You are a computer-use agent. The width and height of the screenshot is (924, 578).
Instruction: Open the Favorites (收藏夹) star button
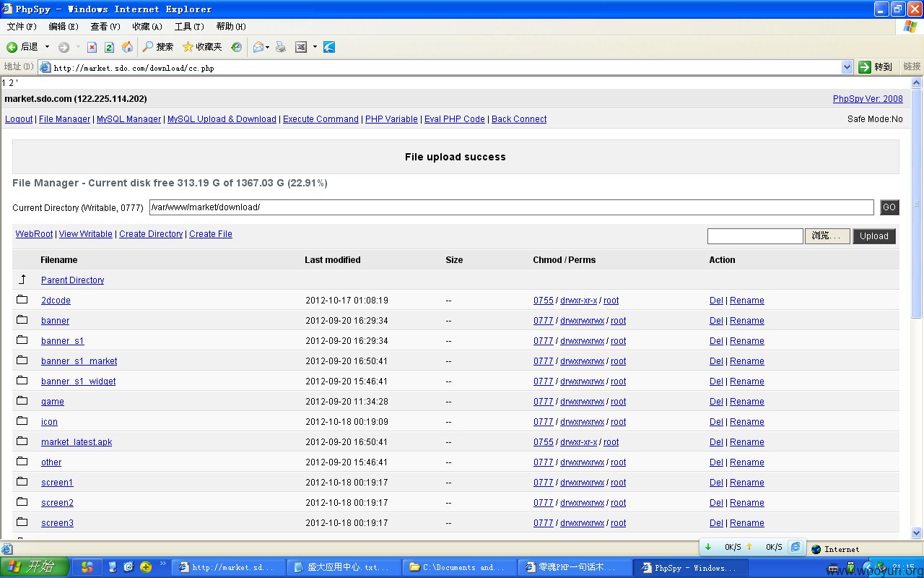[x=202, y=47]
